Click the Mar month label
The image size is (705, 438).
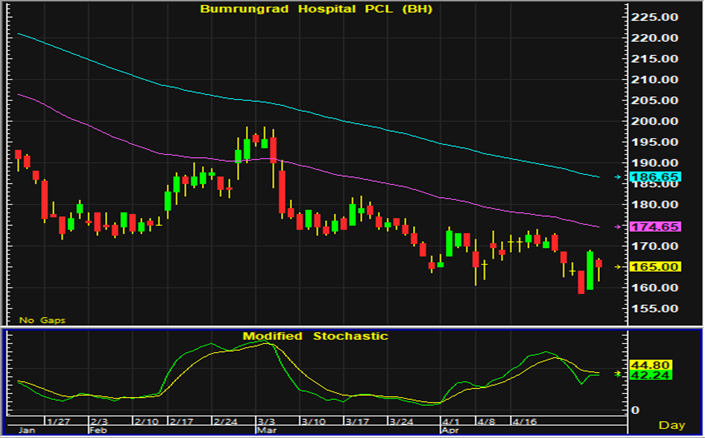(265, 430)
